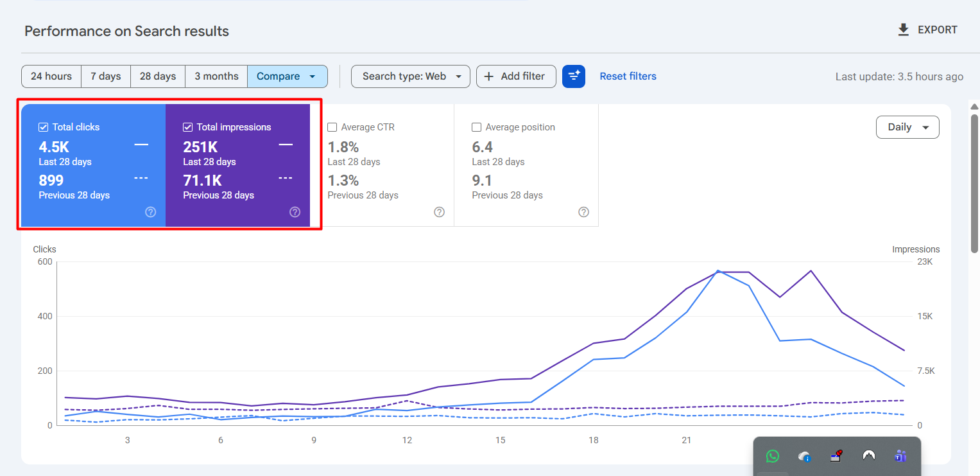Uncheck the Total impressions checkbox
This screenshot has height=476, width=980.
tap(188, 127)
